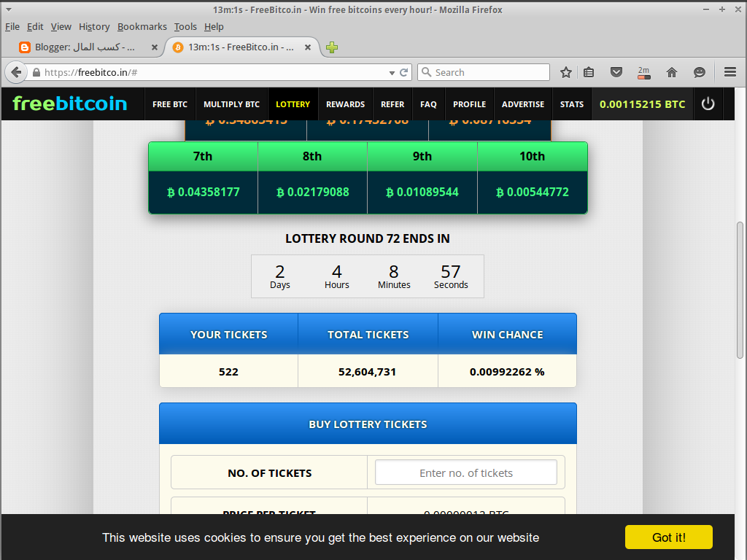The image size is (747, 560).
Task: Open the Bookmarks menu
Action: coord(142,27)
